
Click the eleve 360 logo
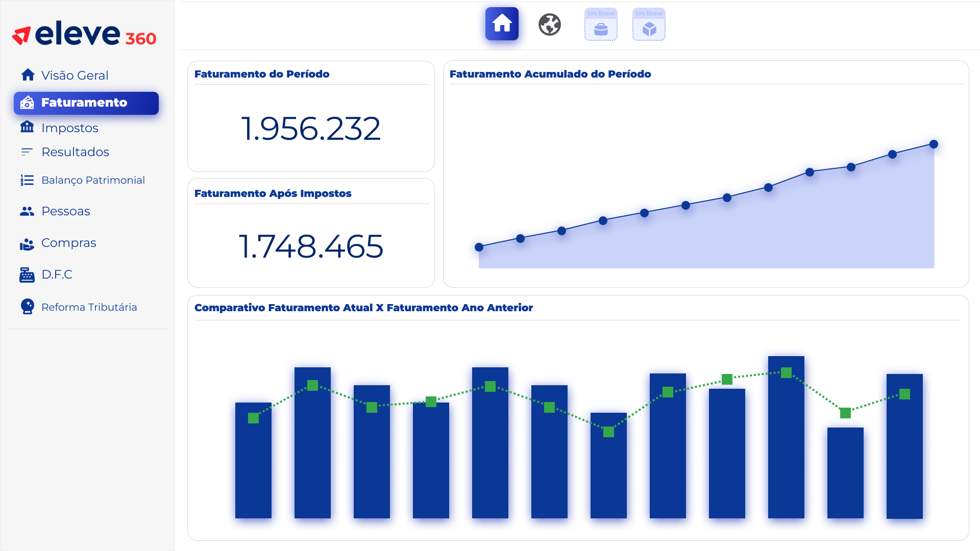click(84, 34)
